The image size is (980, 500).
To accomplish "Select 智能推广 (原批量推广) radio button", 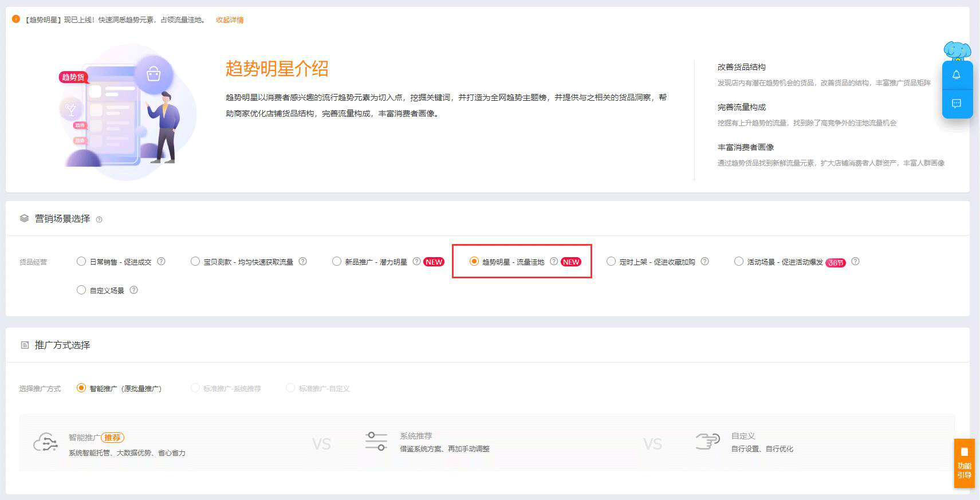I will pyautogui.click(x=81, y=388).
